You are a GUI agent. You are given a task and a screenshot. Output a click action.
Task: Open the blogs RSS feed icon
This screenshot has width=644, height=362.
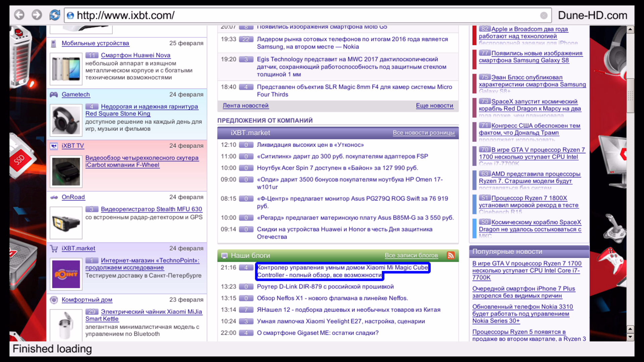pos(451,255)
